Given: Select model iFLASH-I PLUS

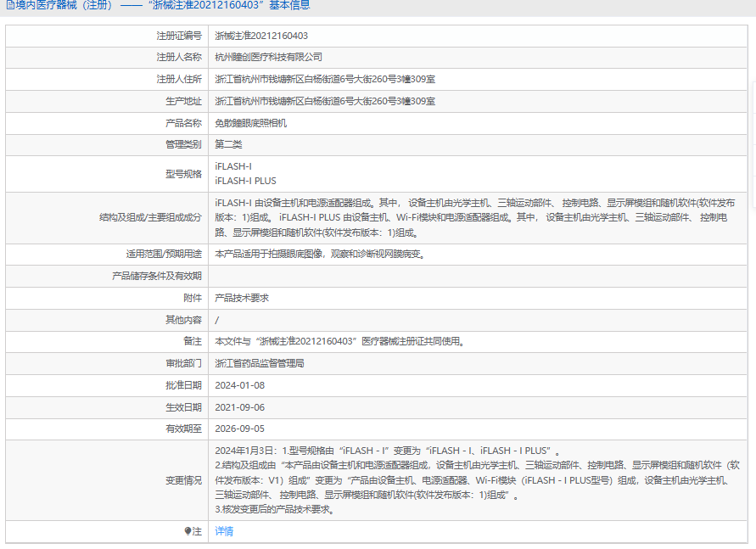Looking at the screenshot, I should [x=245, y=181].
